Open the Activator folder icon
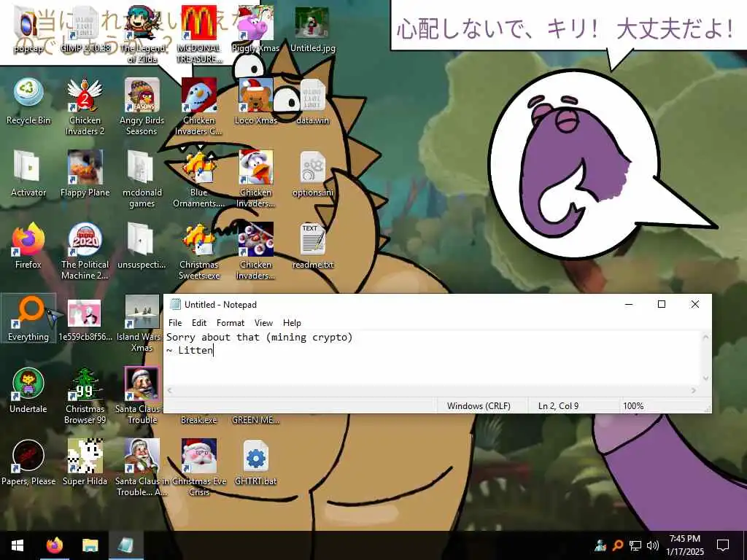Screen dimensions: 747x560 28,174
